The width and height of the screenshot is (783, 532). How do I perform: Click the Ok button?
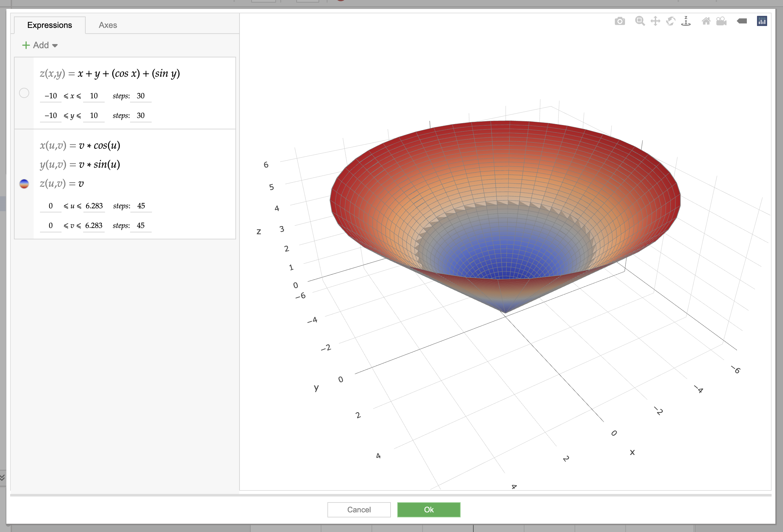pos(429,510)
